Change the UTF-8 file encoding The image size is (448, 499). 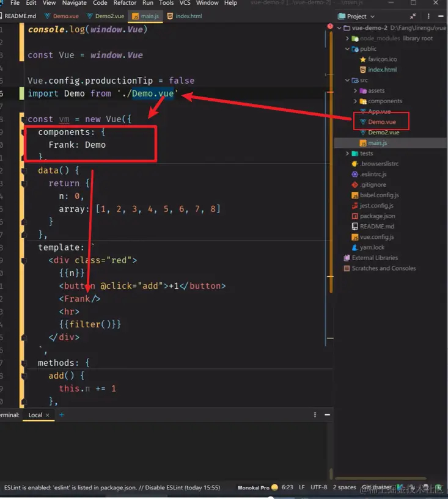(318, 487)
